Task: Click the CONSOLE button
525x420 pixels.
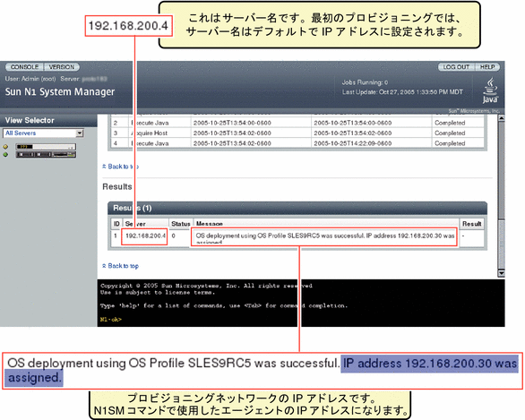Action: (x=24, y=67)
